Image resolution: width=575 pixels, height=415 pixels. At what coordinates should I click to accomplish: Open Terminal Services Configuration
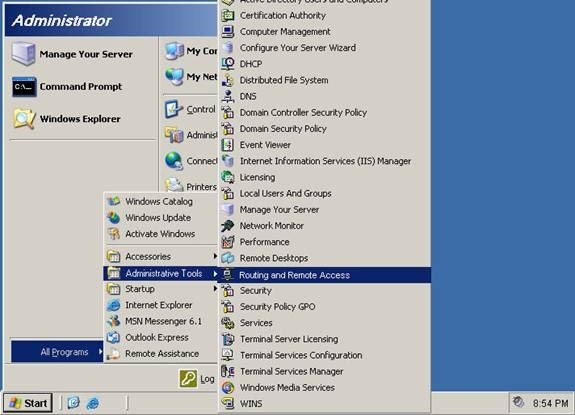pos(325,355)
